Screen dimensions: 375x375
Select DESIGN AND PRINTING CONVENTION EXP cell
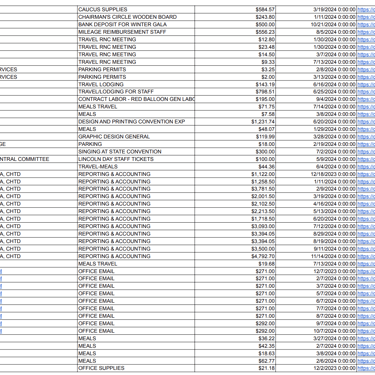(136, 122)
